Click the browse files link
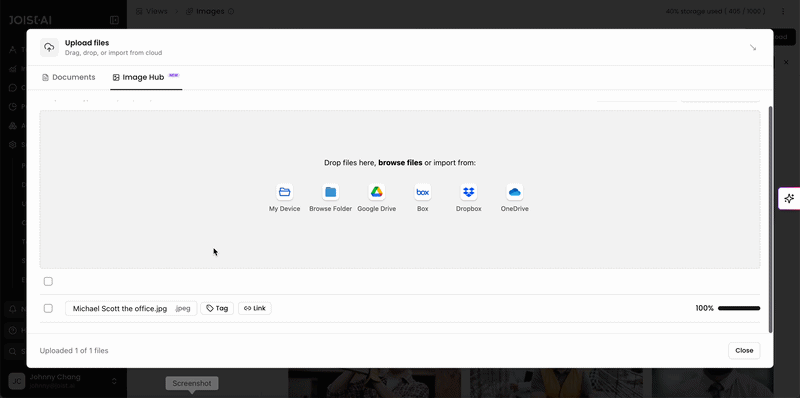Image resolution: width=800 pixels, height=398 pixels. tap(401, 163)
